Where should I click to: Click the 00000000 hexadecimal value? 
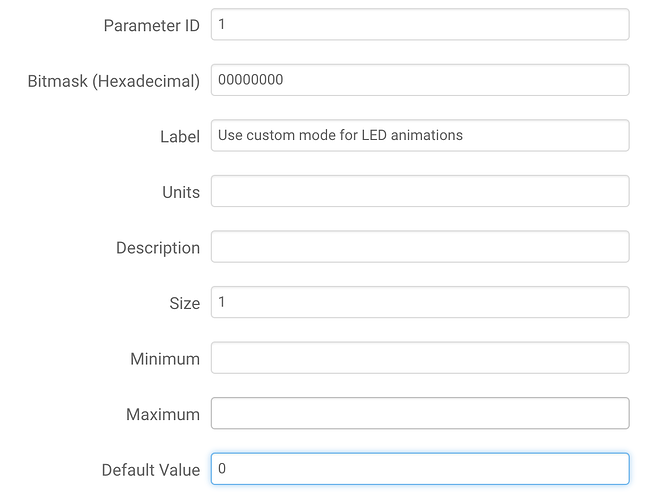click(x=250, y=80)
